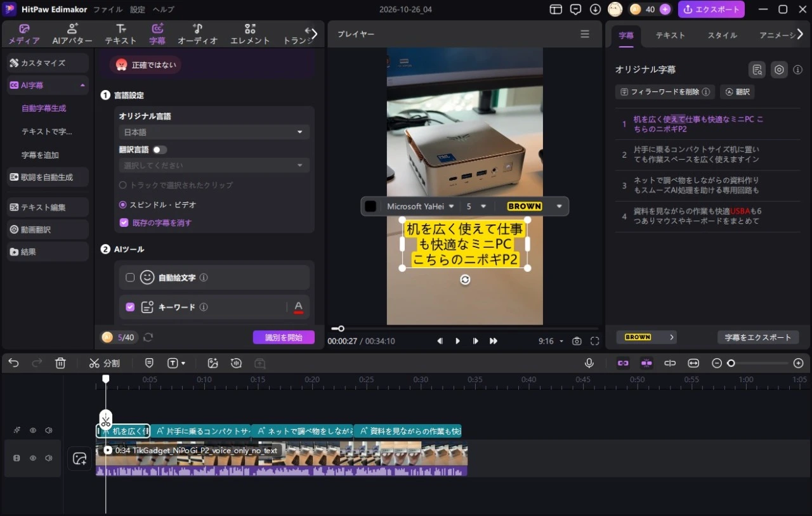The image size is (812, 516).
Task: Open the layout switcher icon
Action: [x=556, y=10]
